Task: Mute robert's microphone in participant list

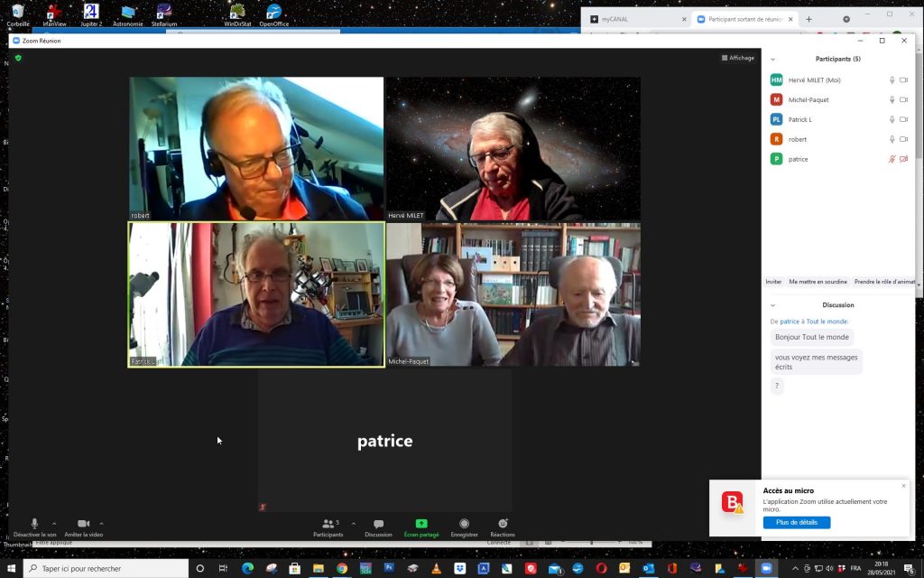Action: (892, 139)
